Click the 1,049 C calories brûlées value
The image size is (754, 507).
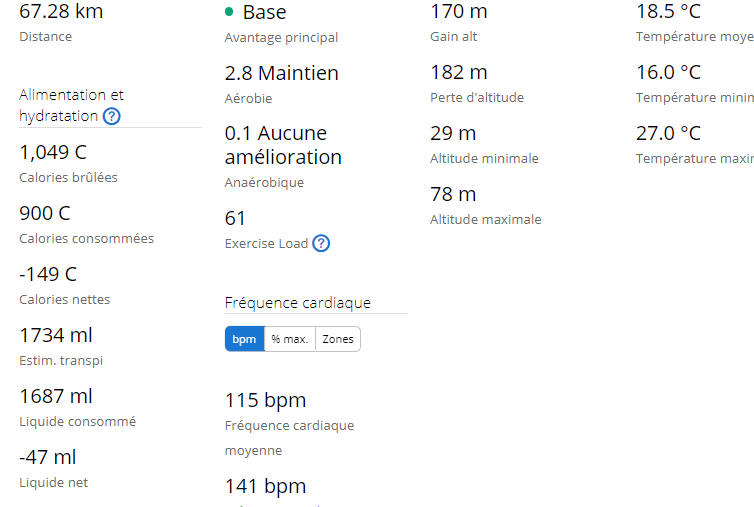click(x=53, y=152)
